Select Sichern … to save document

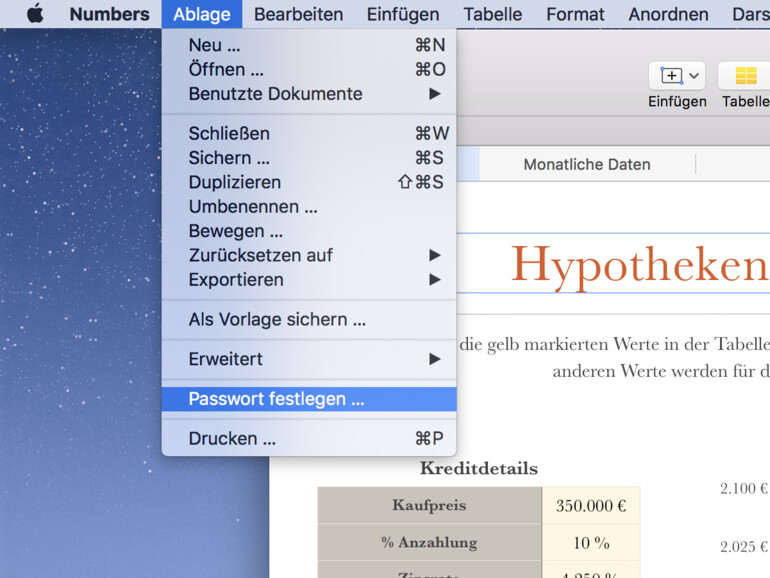(309, 158)
